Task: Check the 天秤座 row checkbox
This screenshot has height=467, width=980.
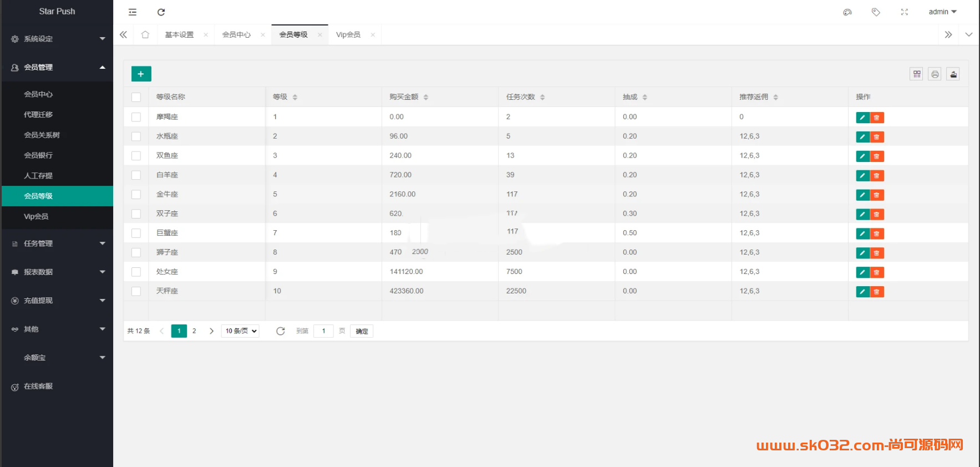Action: coord(136,291)
